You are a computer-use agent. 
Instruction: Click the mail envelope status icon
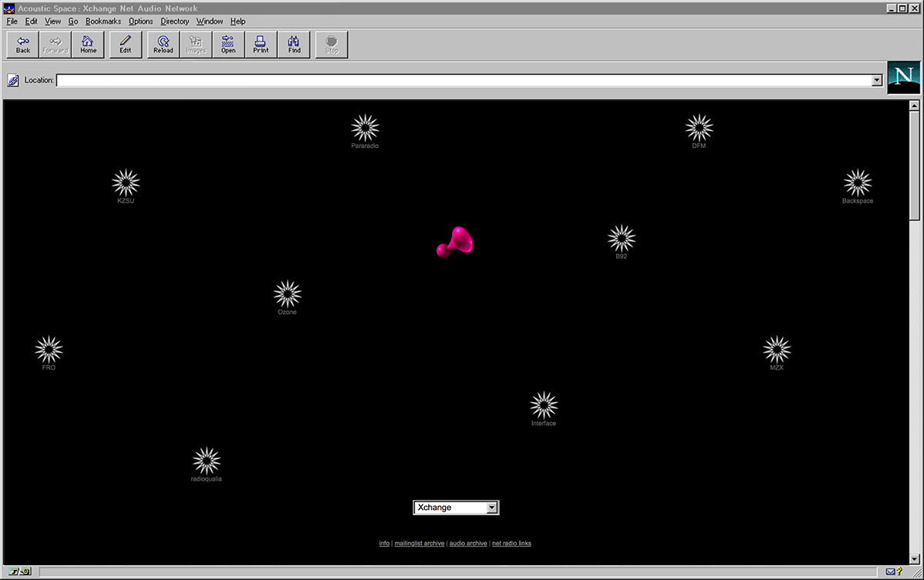(x=890, y=572)
